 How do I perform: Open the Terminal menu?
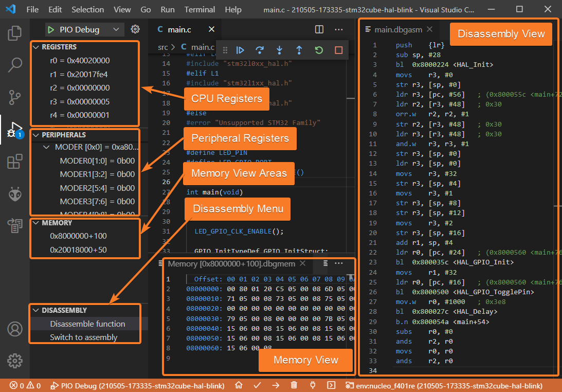(200, 10)
